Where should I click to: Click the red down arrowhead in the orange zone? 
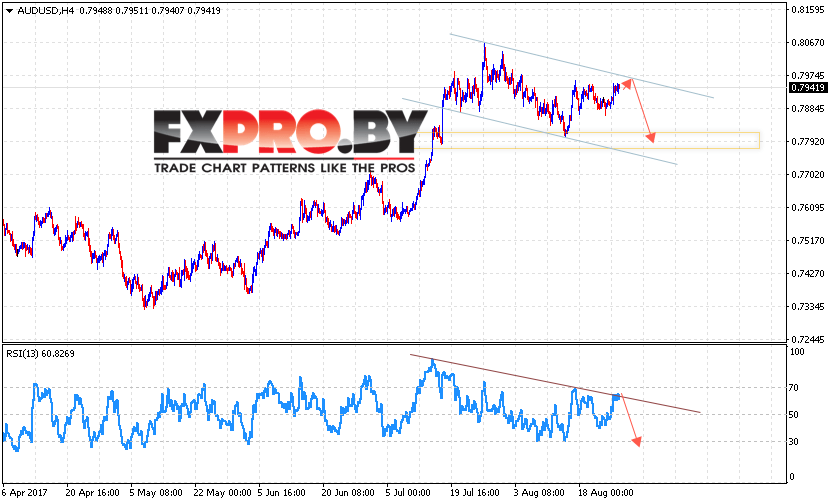click(651, 138)
